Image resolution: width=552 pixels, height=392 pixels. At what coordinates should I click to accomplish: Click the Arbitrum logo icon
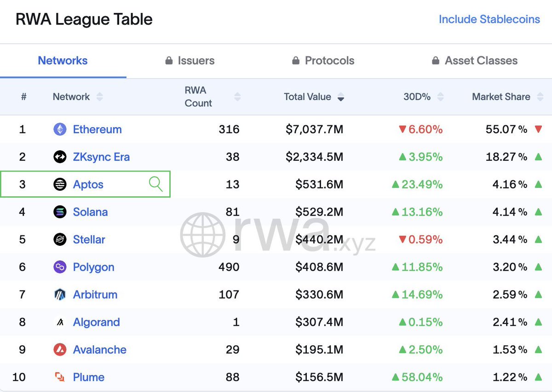tap(60, 295)
